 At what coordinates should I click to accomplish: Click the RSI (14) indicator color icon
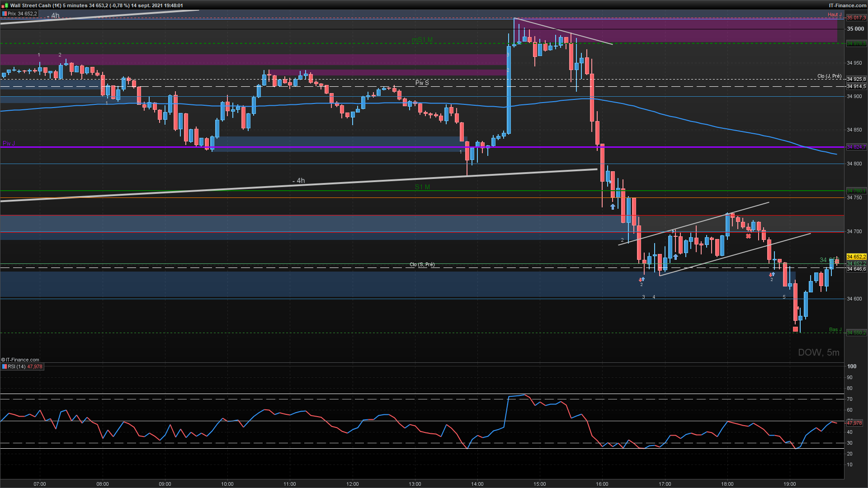(x=5, y=366)
